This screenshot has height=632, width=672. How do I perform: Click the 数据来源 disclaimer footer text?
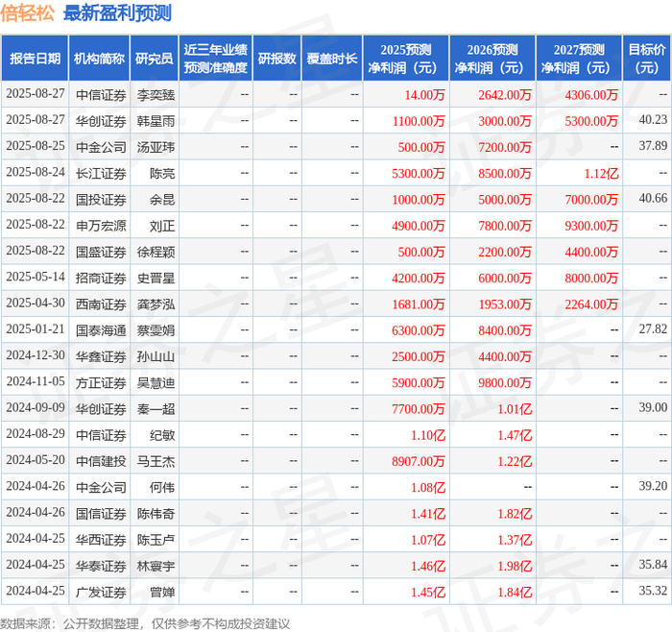tap(145, 623)
